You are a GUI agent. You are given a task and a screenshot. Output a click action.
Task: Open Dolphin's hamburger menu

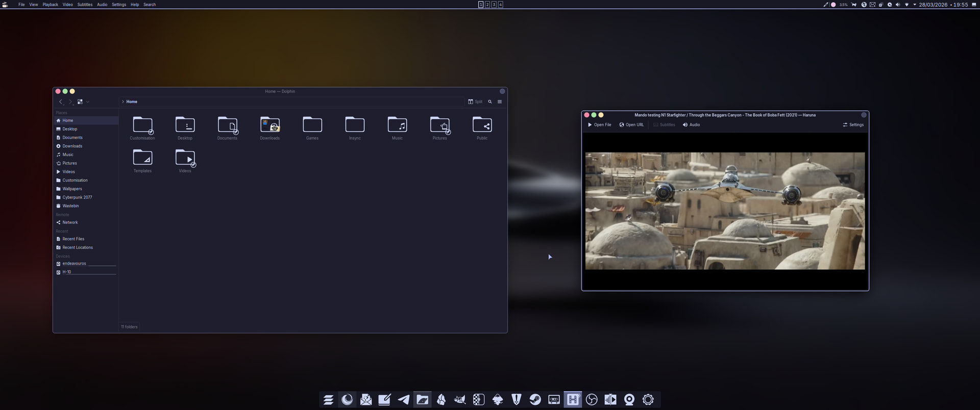pyautogui.click(x=500, y=101)
